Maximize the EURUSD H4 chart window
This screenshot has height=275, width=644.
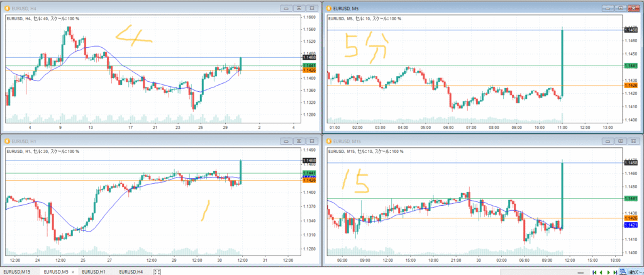(299, 8)
